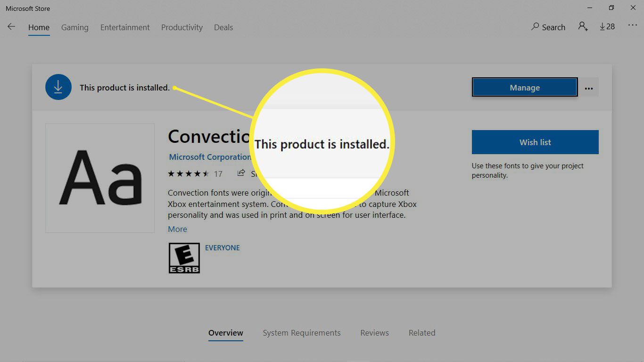Viewport: 644px width, 362px height.
Task: Close the Microsoft Store window
Action: [x=633, y=8]
